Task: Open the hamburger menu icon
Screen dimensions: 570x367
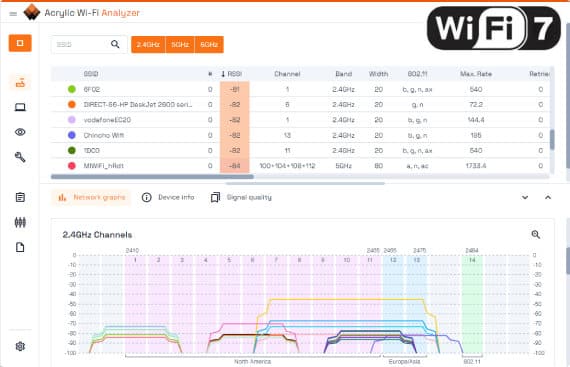Action: click(x=13, y=14)
